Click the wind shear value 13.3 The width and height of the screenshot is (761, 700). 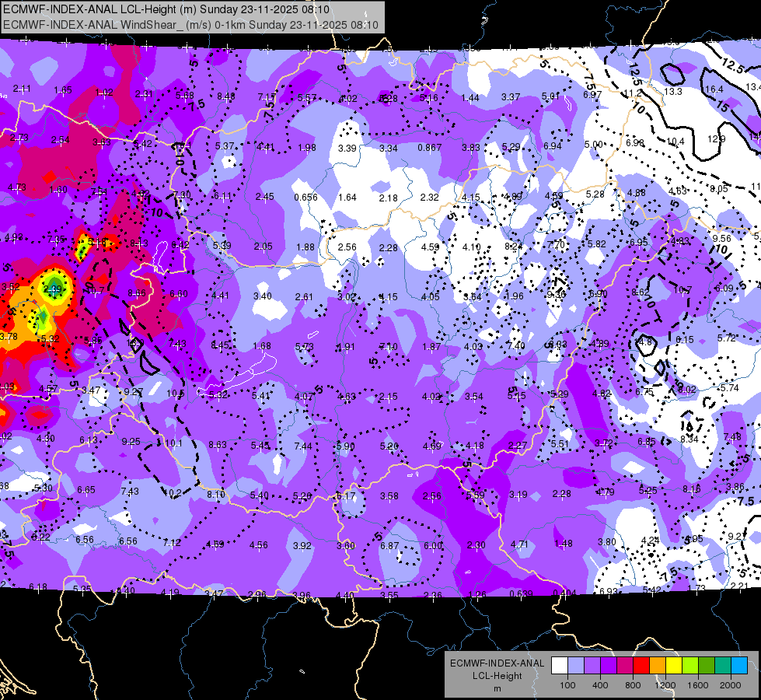coord(672,91)
